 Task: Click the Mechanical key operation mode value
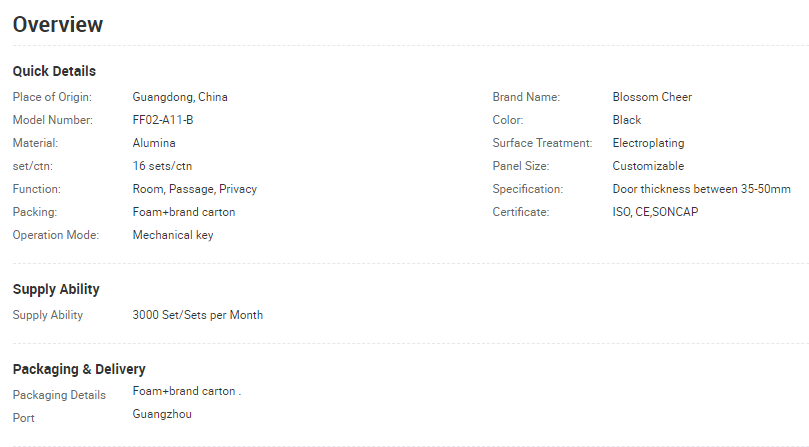[x=173, y=235]
